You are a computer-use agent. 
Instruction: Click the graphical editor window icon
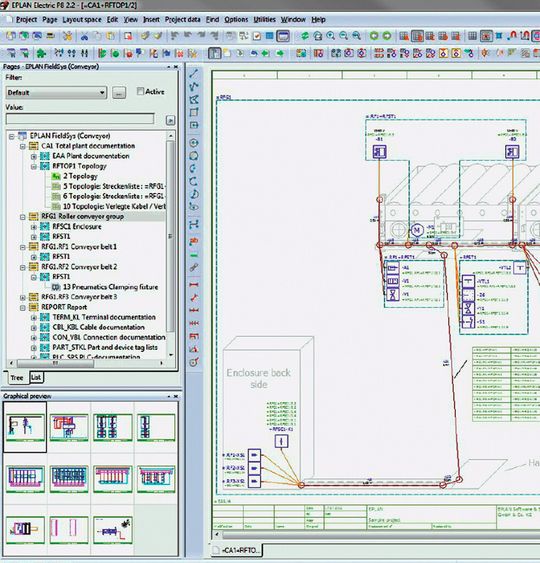(x=283, y=36)
